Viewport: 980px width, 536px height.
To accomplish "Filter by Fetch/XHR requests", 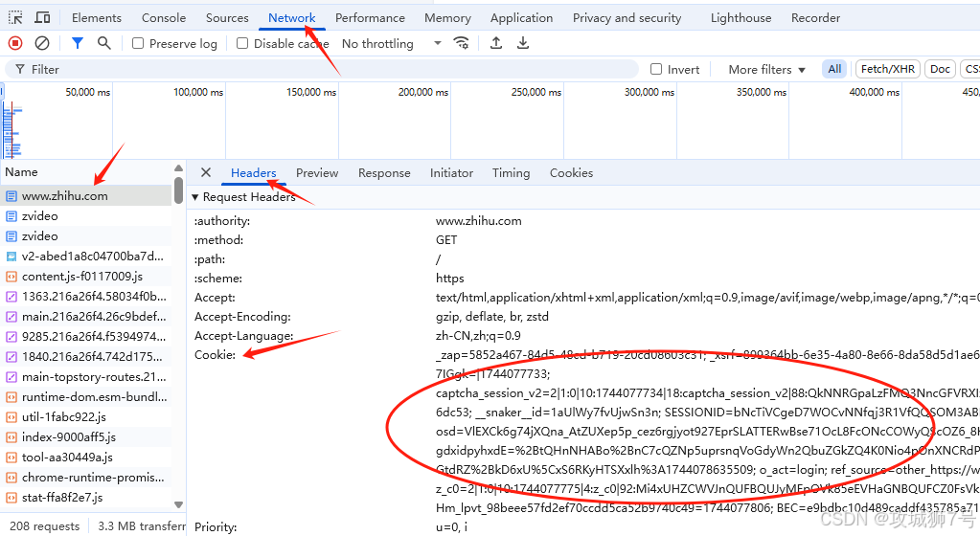I will pyautogui.click(x=887, y=69).
